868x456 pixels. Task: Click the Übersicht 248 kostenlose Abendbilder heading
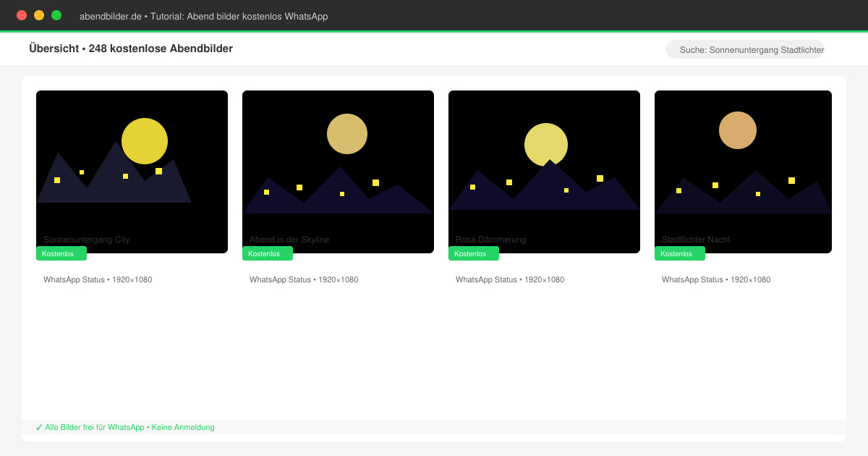pos(131,48)
